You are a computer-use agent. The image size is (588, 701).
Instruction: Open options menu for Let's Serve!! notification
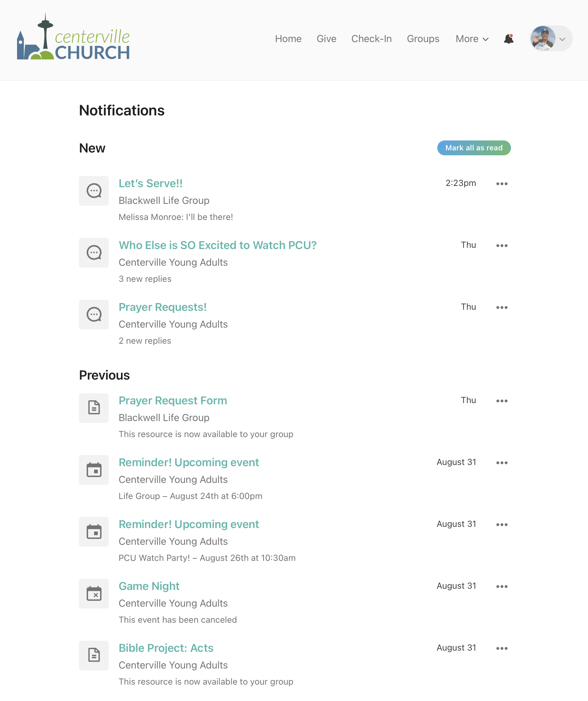tap(502, 183)
